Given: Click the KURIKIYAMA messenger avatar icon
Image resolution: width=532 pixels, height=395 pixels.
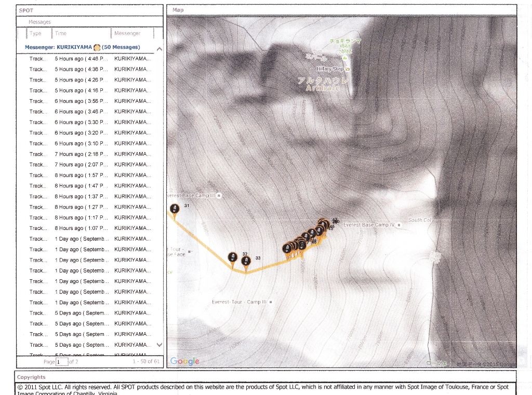Looking at the screenshot, I should pos(97,47).
